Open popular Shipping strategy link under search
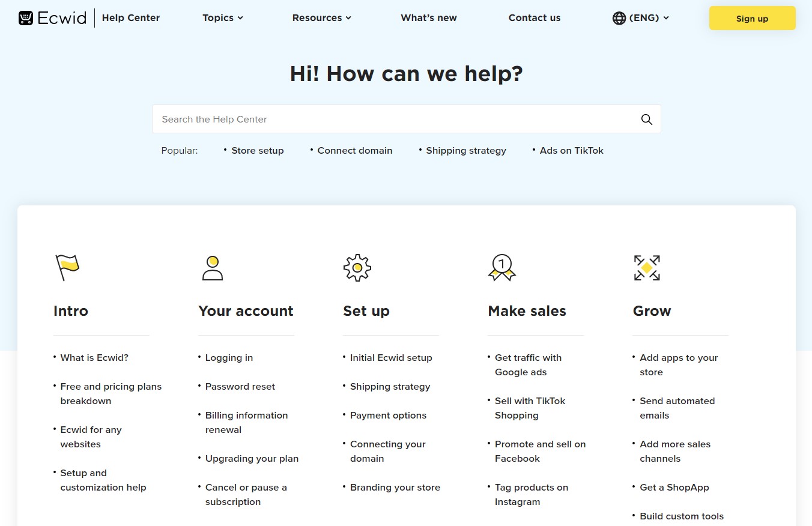 point(466,151)
